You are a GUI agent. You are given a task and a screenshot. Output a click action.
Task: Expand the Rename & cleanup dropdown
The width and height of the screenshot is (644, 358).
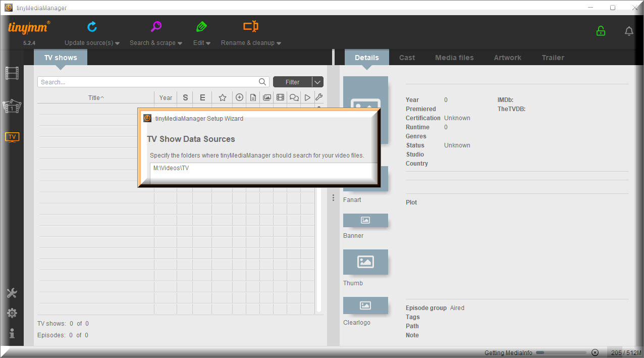click(x=251, y=43)
